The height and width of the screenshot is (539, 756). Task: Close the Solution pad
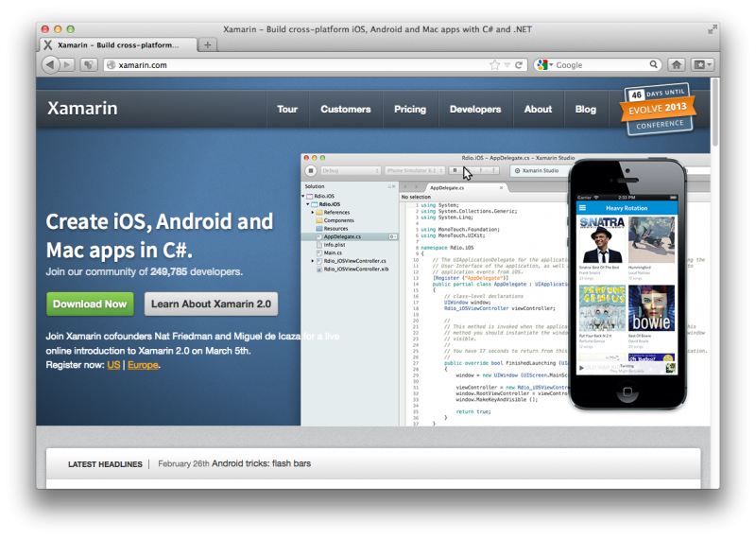(x=394, y=186)
